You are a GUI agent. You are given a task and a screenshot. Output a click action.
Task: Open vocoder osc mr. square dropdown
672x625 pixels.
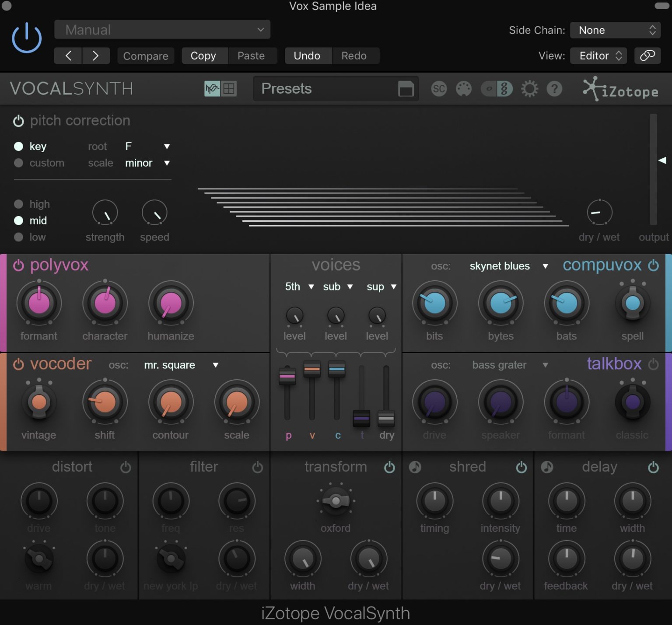[181, 365]
